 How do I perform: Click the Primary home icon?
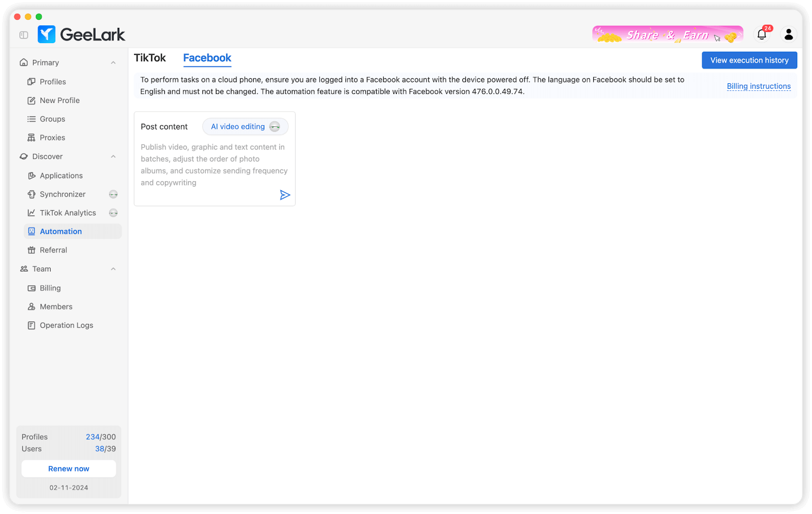[24, 62]
